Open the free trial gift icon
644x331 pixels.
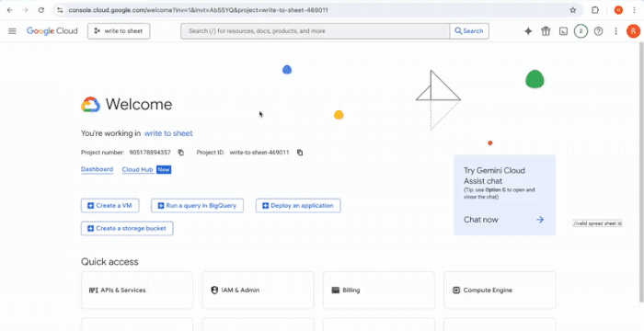[x=546, y=31]
